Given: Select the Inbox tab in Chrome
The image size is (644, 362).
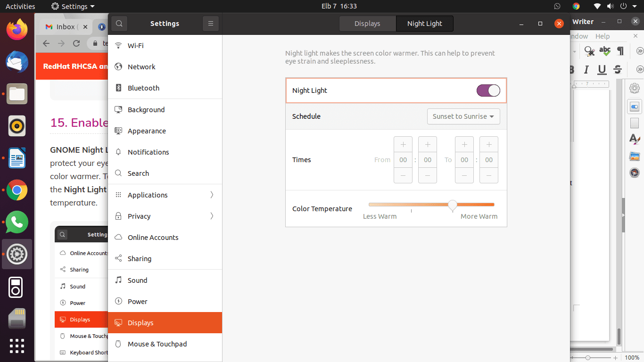Looking at the screenshot, I should pyautogui.click(x=65, y=27).
